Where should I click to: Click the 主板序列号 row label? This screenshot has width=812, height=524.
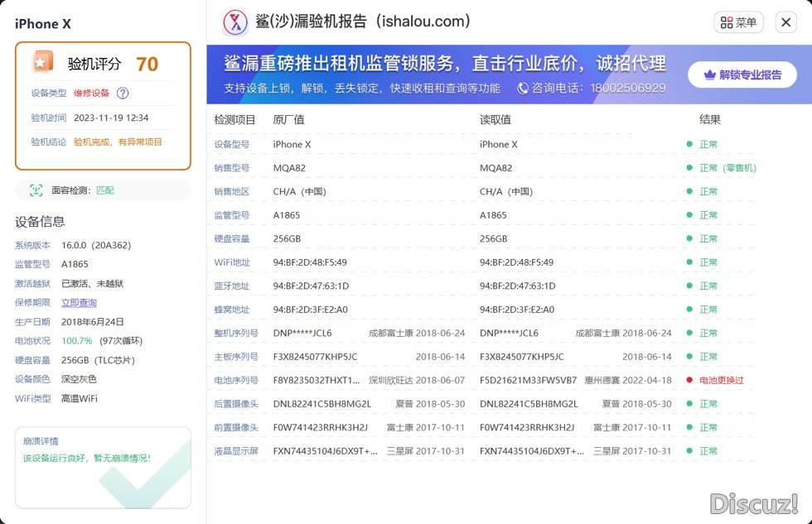click(x=236, y=357)
